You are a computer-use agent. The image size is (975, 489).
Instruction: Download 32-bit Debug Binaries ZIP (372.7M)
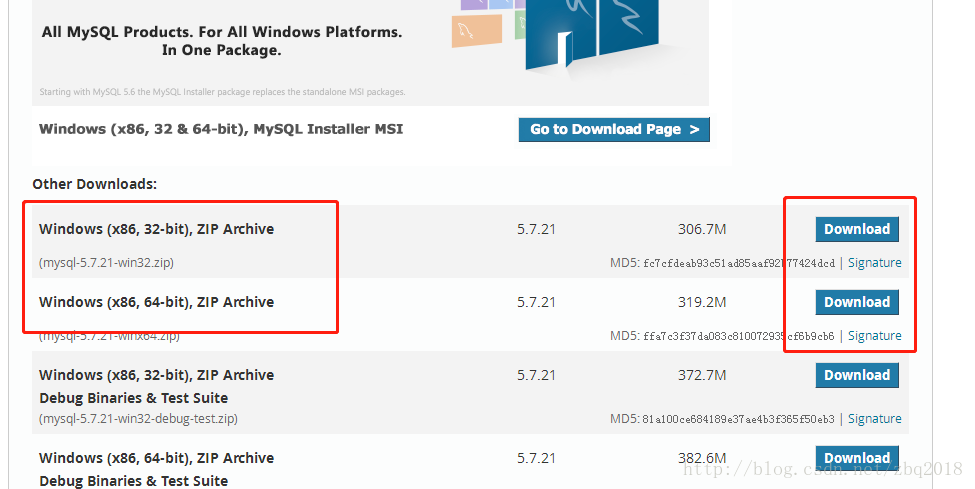pos(857,375)
